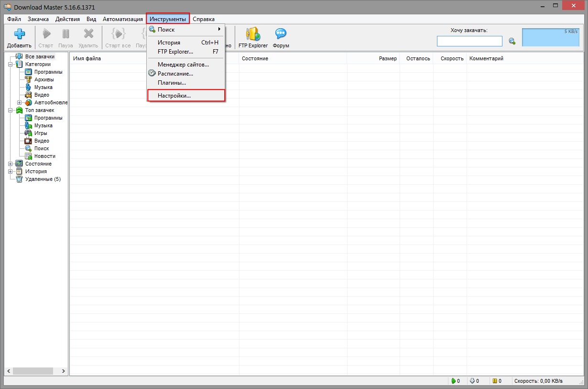Choose Настройки... menu entry
Image resolution: width=588 pixels, height=389 pixels.
click(186, 96)
